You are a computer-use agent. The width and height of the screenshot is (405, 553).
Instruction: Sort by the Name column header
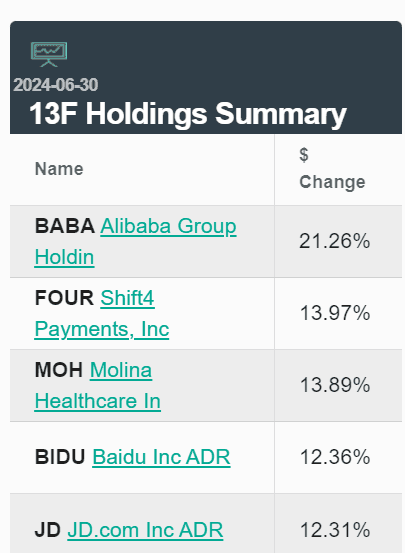click(59, 169)
